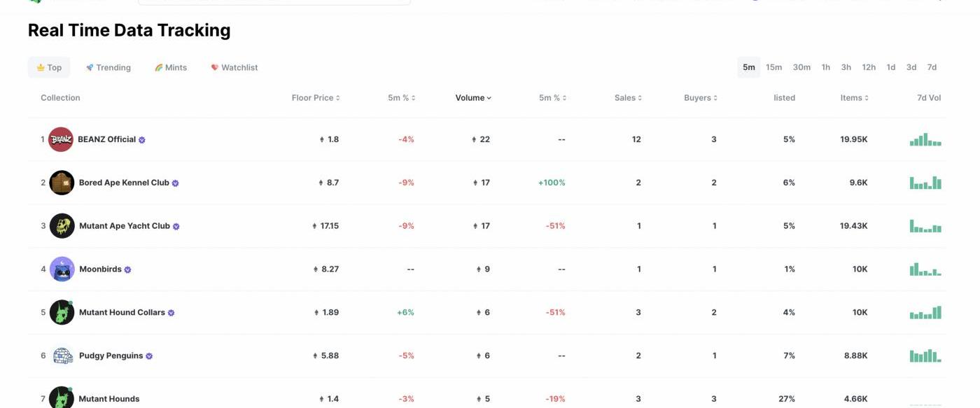Sort by the Sales column header
Image resolution: width=980 pixels, height=408 pixels.
[628, 98]
